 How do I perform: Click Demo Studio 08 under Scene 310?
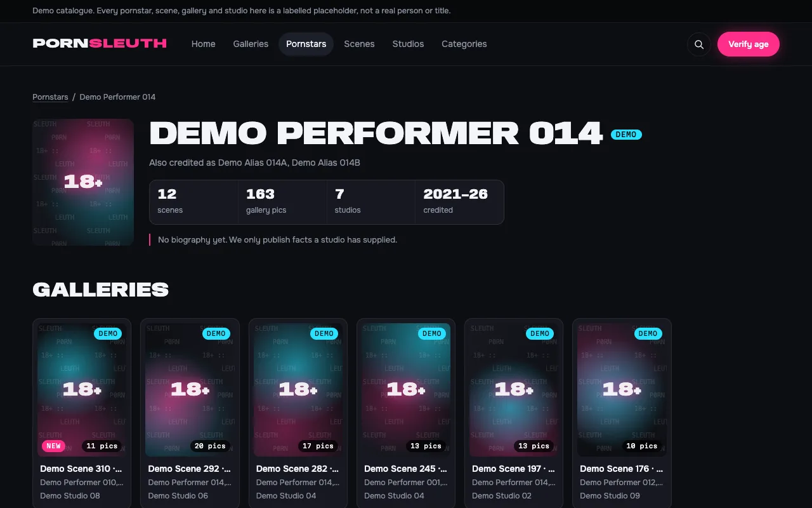(x=70, y=496)
